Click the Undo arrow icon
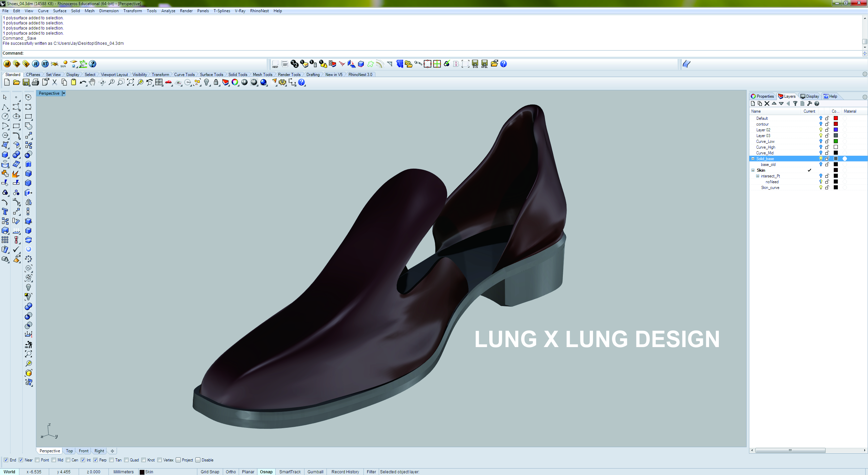 click(83, 82)
